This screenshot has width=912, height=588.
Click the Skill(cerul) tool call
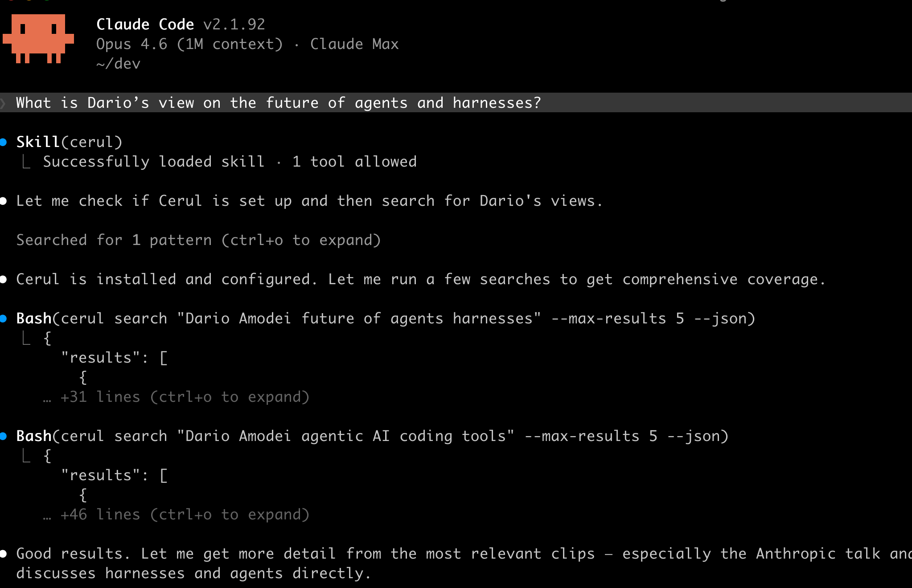(69, 143)
